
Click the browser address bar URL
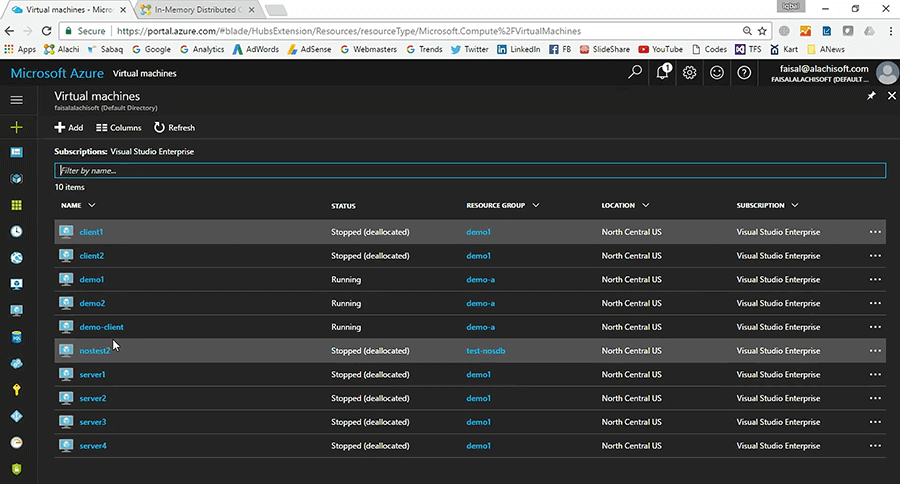pos(349,31)
